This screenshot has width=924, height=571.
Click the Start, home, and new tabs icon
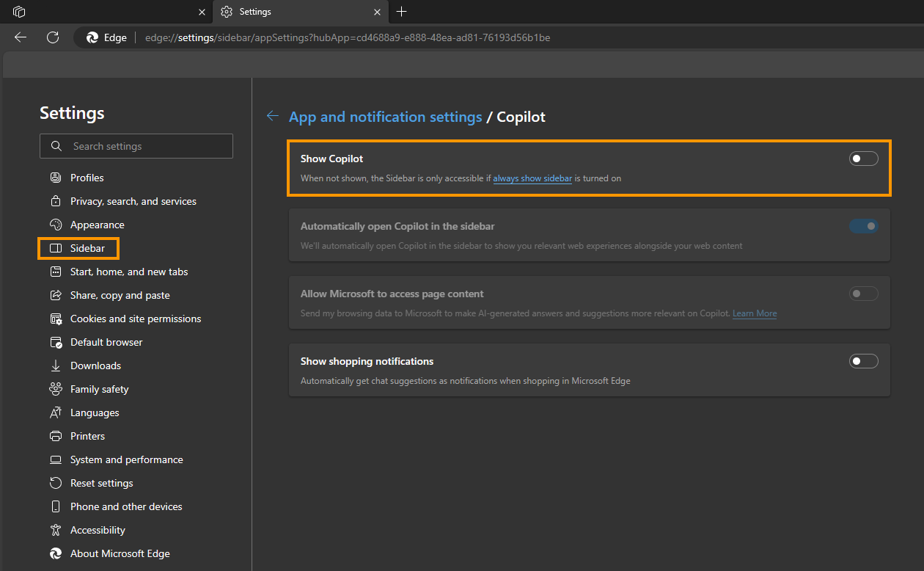pyautogui.click(x=56, y=272)
